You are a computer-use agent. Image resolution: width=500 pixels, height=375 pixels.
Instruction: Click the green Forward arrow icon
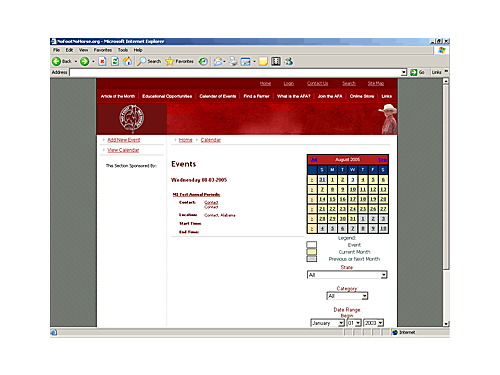point(85,61)
